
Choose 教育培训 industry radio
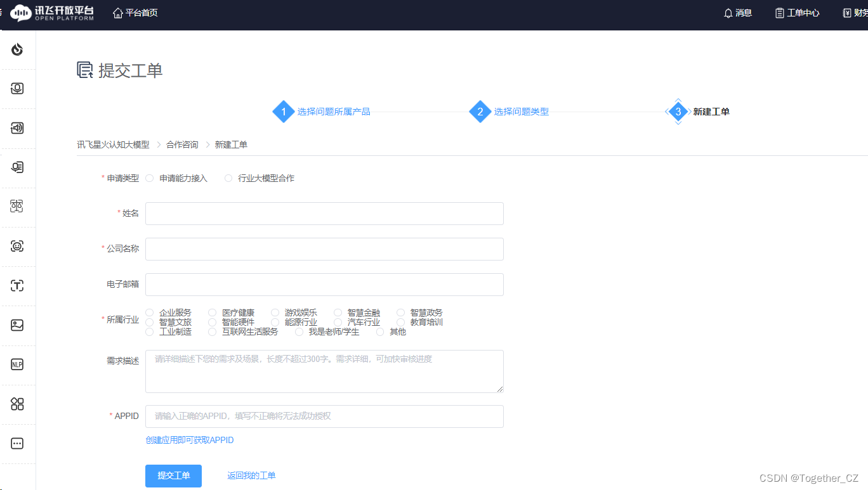[400, 322]
